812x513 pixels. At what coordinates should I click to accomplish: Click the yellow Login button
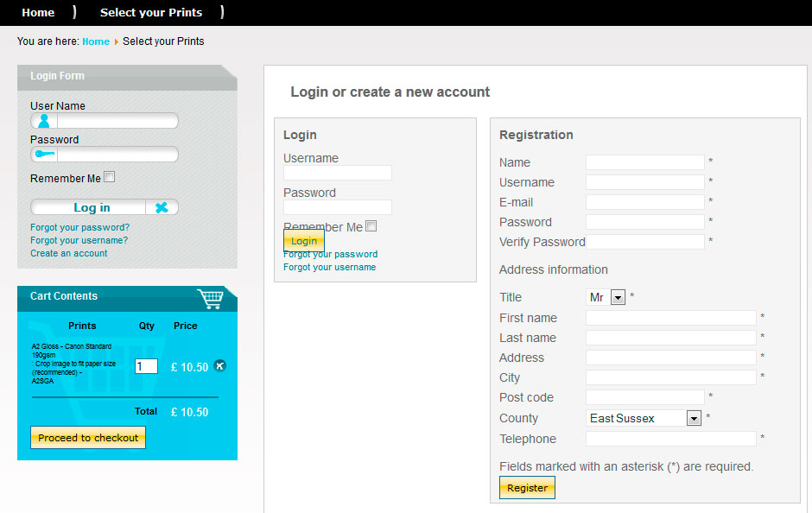click(x=304, y=241)
